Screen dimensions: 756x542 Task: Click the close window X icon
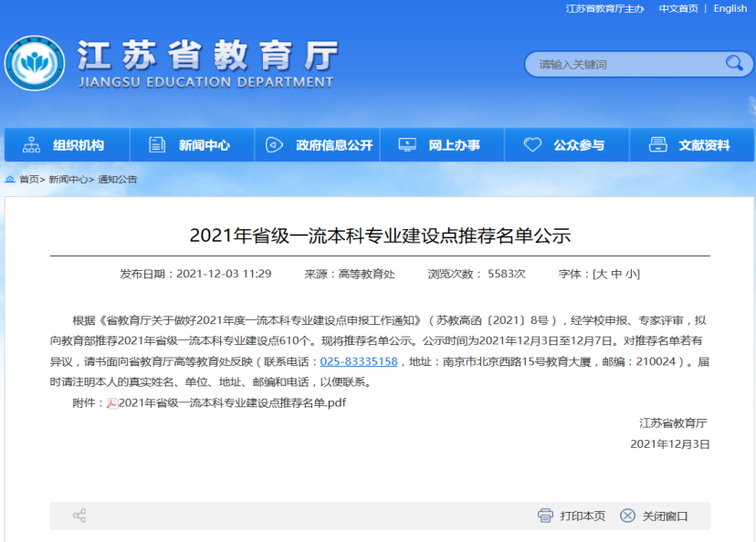point(627,516)
